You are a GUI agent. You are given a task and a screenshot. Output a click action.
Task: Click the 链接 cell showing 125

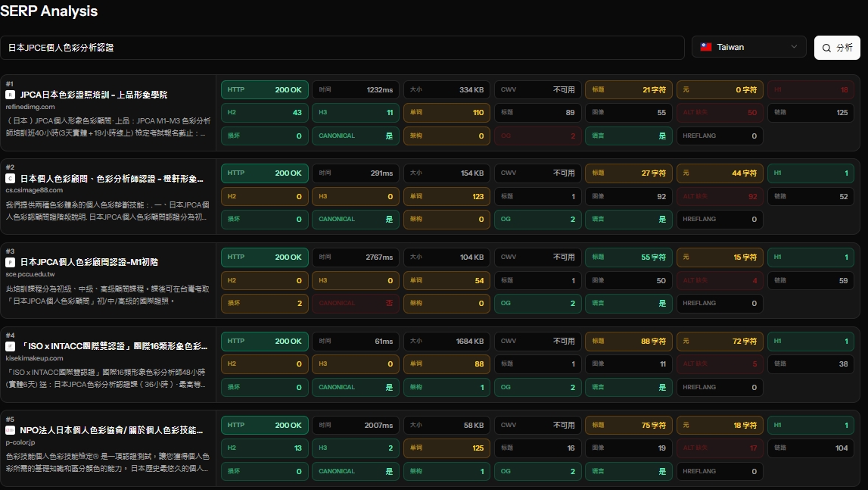(x=810, y=113)
